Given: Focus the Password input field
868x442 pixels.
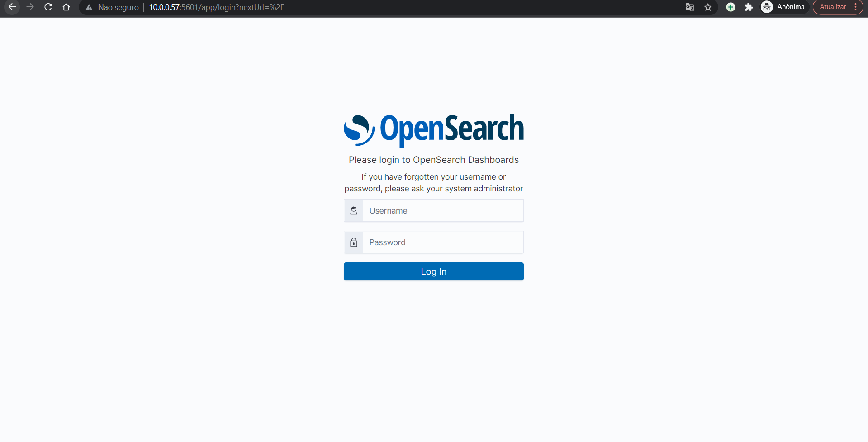Looking at the screenshot, I should click(443, 242).
